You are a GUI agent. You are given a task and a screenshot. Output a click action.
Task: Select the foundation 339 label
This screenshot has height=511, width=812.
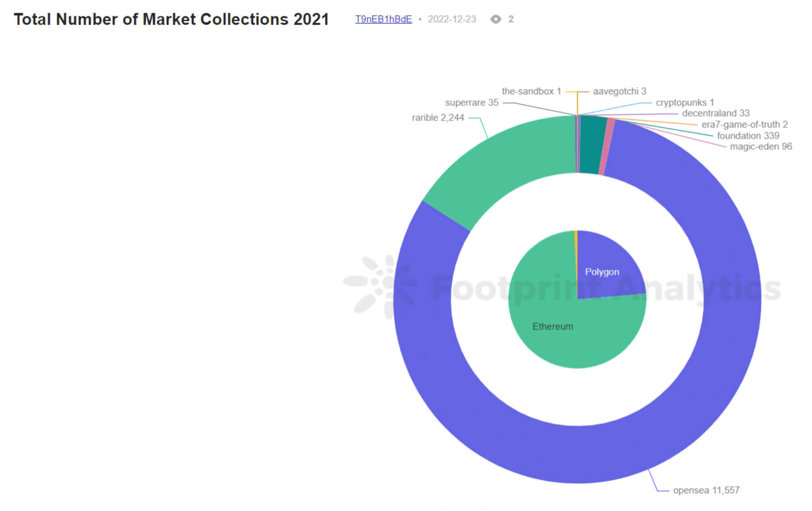(x=748, y=135)
